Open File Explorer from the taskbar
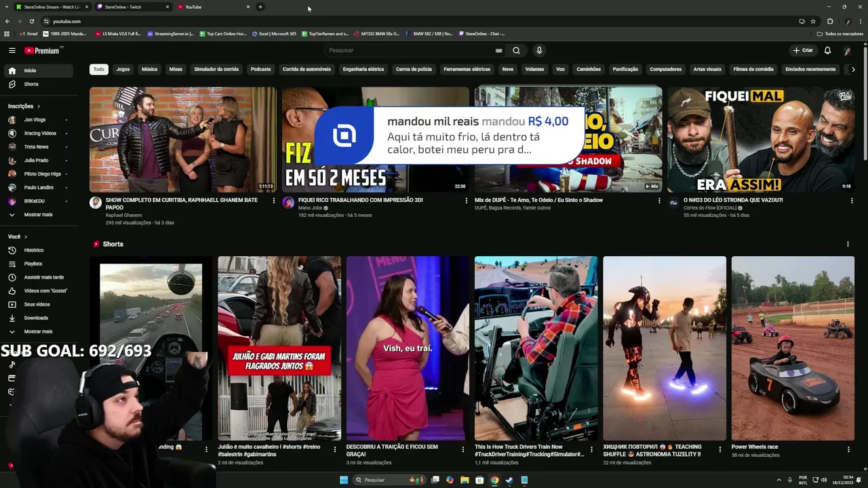This screenshot has height=488, width=868. [465, 480]
